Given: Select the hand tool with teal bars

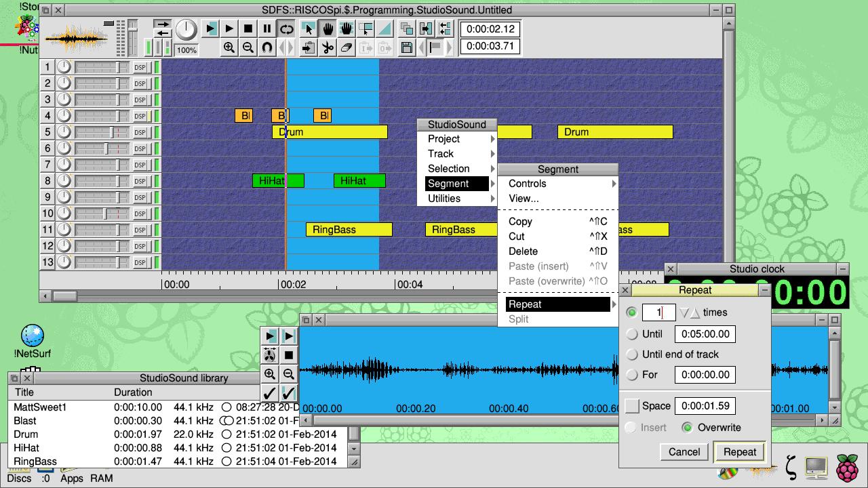Looking at the screenshot, I should pyautogui.click(x=347, y=28).
